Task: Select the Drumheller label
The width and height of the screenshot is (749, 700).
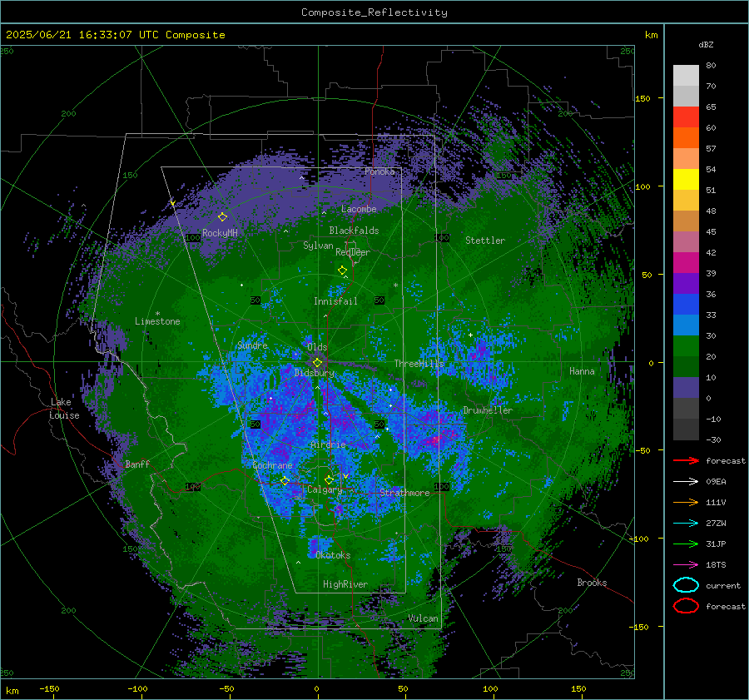Action: coord(488,410)
